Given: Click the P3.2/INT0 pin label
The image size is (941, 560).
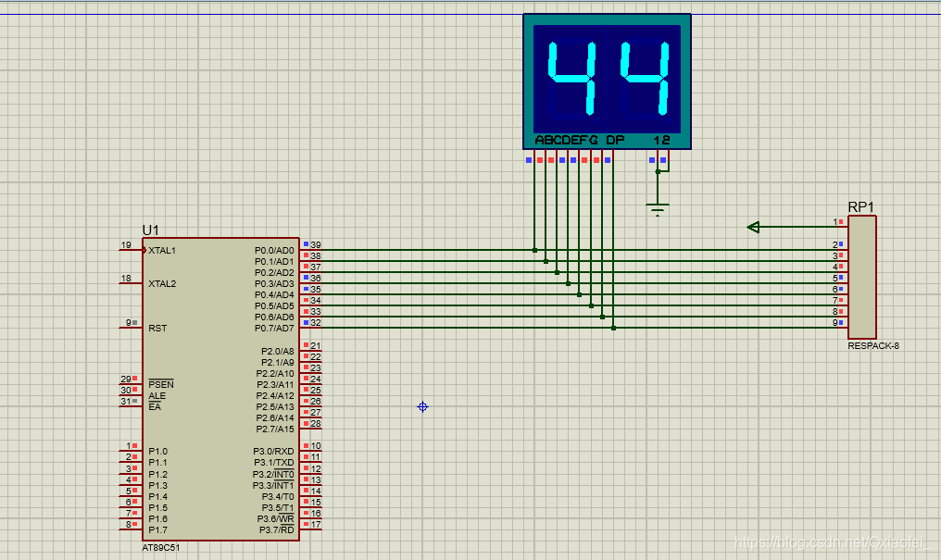Looking at the screenshot, I should (273, 474).
